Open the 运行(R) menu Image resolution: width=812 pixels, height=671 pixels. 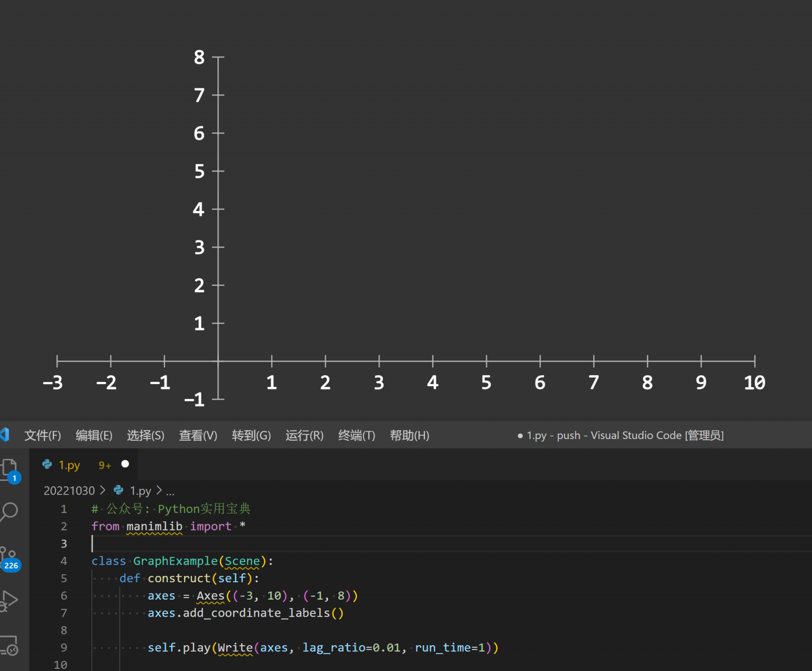click(304, 435)
